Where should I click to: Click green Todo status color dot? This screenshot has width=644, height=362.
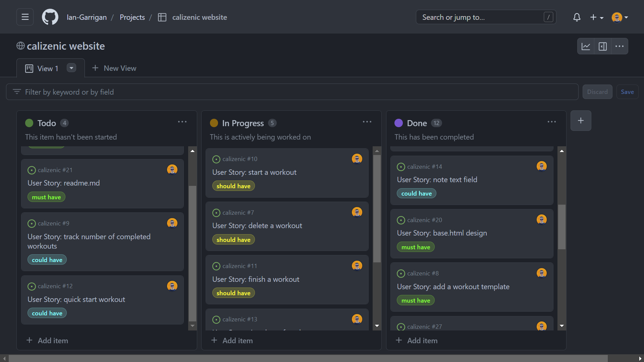pos(29,123)
